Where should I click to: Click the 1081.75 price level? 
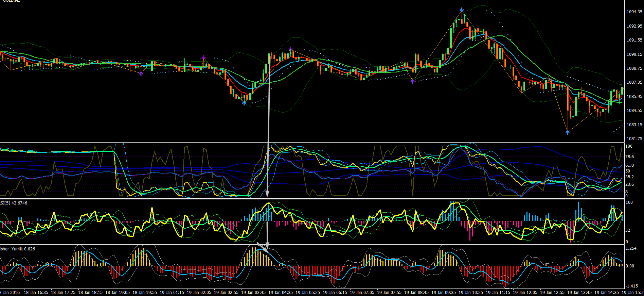[634, 139]
